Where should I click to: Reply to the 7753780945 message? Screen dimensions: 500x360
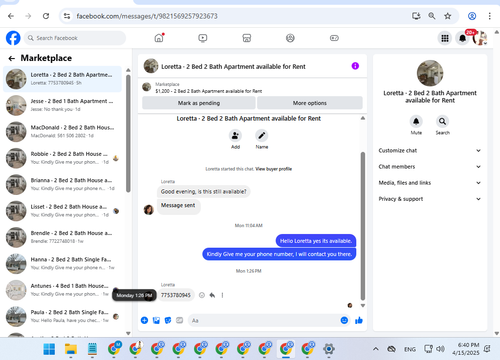212,295
